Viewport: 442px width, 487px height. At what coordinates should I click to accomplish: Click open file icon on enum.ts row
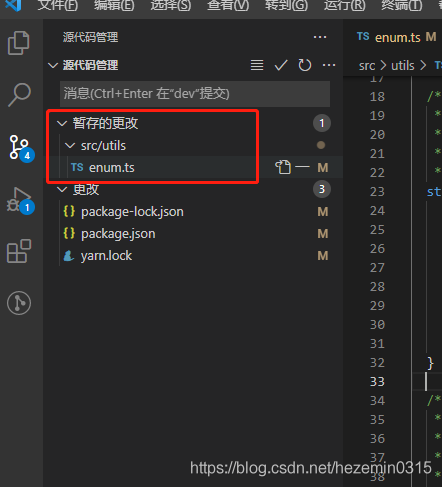[x=283, y=167]
